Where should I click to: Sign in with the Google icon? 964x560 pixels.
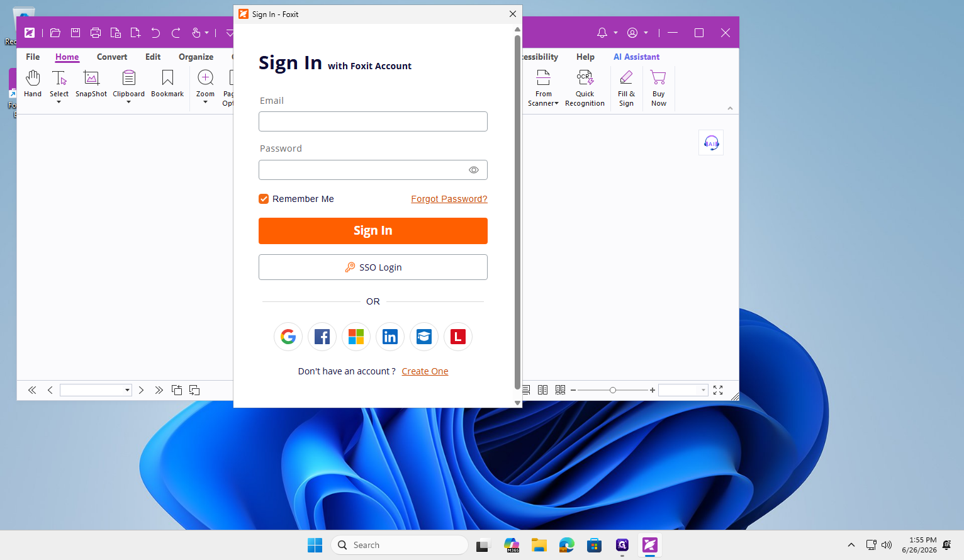point(288,337)
